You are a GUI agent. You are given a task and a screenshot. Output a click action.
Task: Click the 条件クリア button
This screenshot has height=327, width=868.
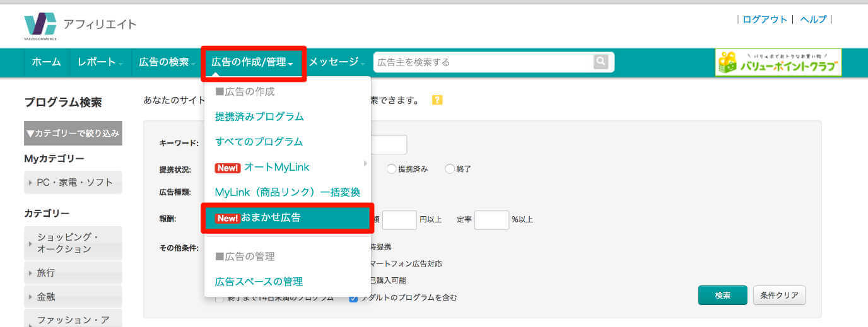click(x=779, y=295)
